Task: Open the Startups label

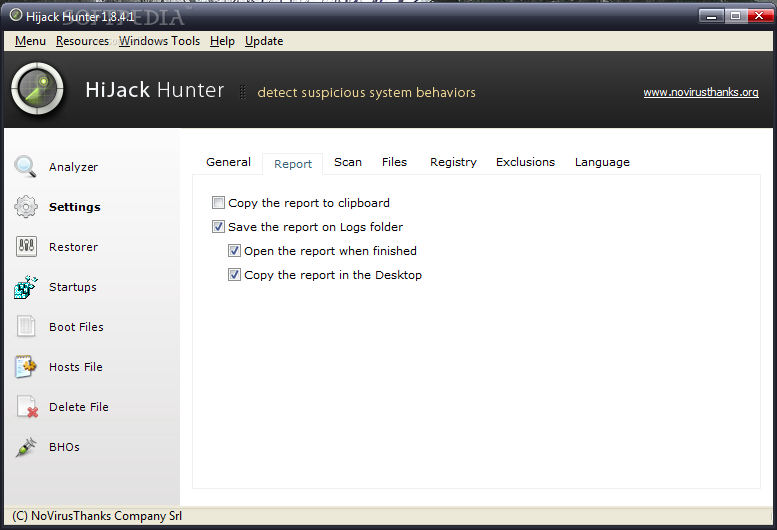Action: (73, 287)
